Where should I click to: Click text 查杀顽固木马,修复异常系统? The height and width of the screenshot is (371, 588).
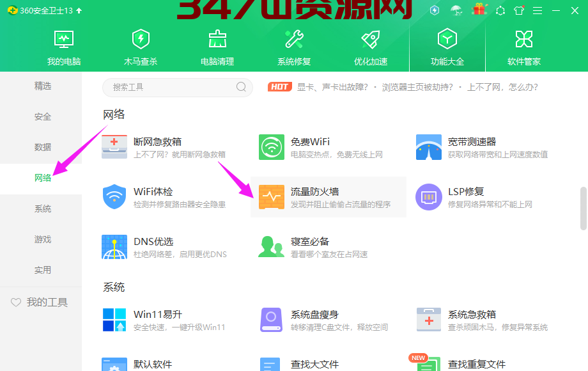click(x=498, y=327)
